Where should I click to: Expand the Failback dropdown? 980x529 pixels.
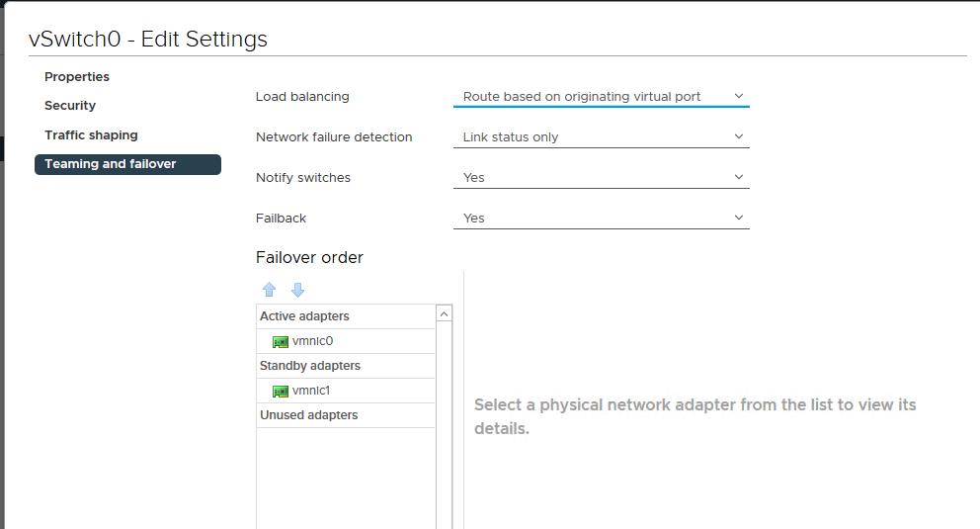click(601, 219)
